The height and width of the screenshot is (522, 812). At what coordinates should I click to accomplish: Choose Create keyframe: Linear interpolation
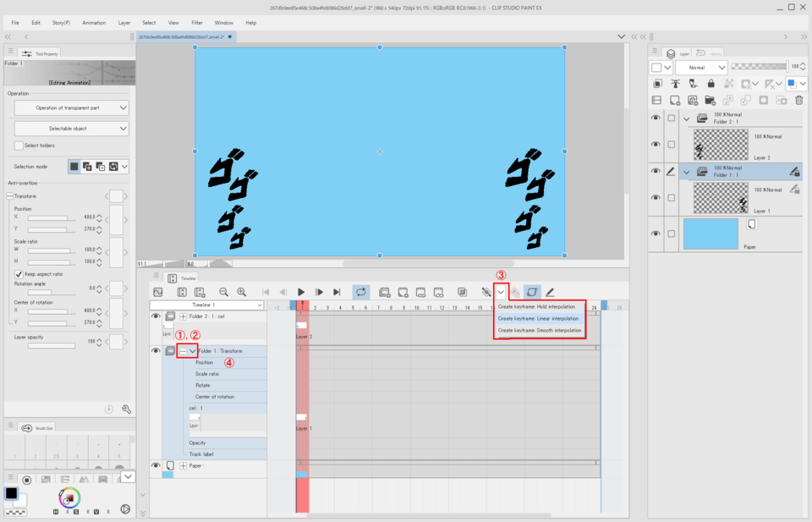[538, 318]
